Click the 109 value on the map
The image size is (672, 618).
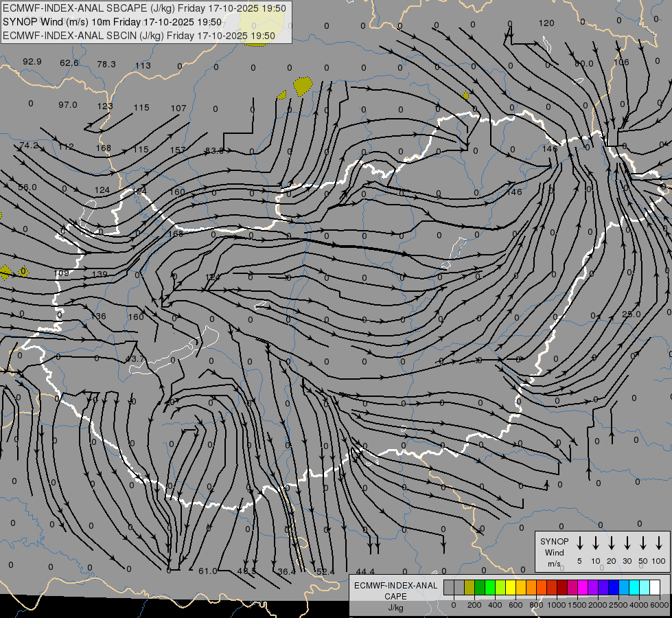[x=61, y=273]
